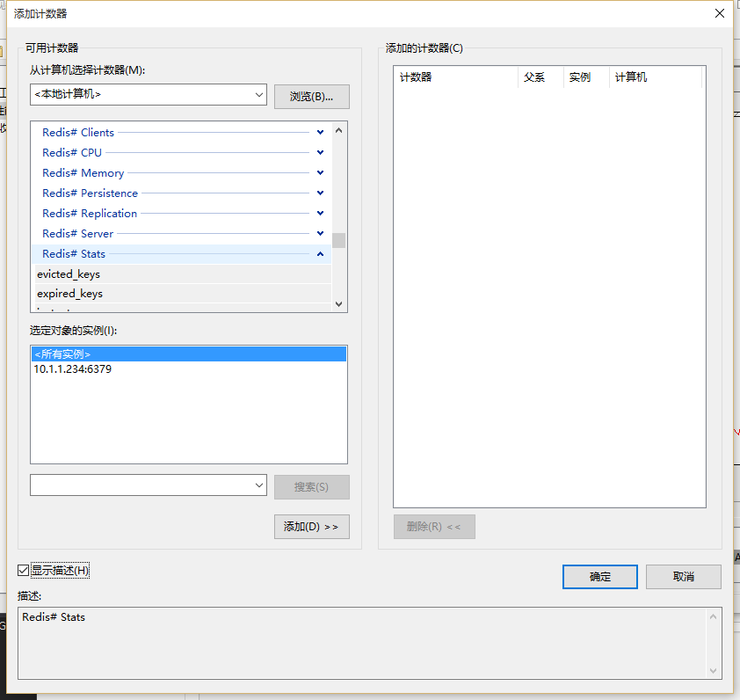Click the description box scroll-up arrow
The image size is (740, 700).
[x=713, y=616]
